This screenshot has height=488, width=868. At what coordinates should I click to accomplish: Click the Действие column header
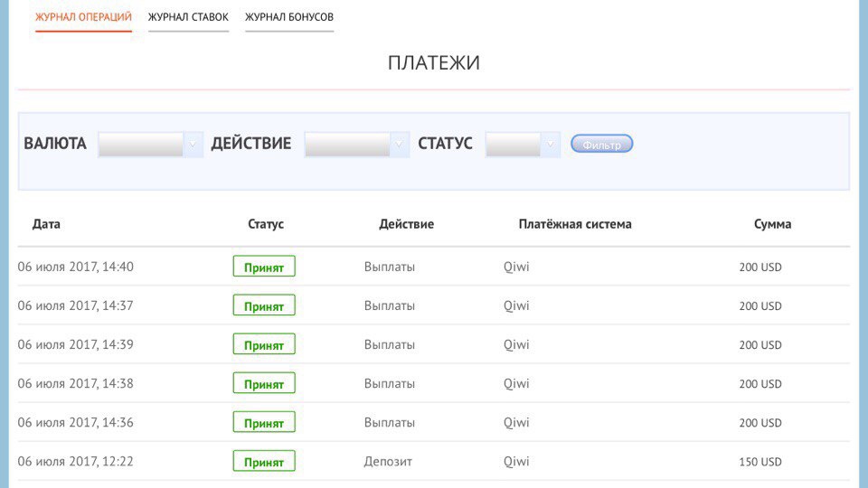point(406,224)
